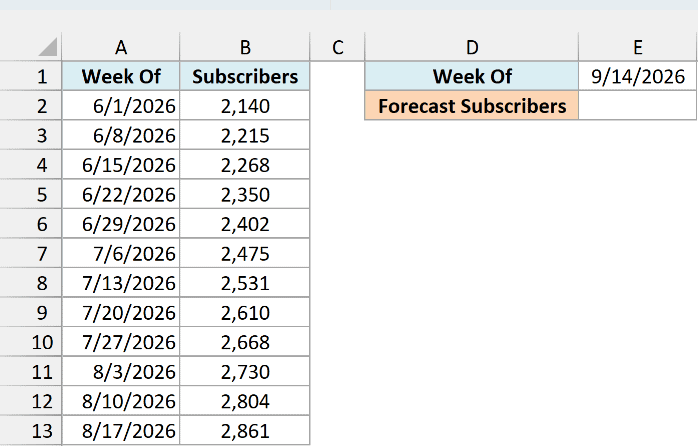Click the subscribers value 2,402
The width and height of the screenshot is (698, 446).
pos(245,223)
